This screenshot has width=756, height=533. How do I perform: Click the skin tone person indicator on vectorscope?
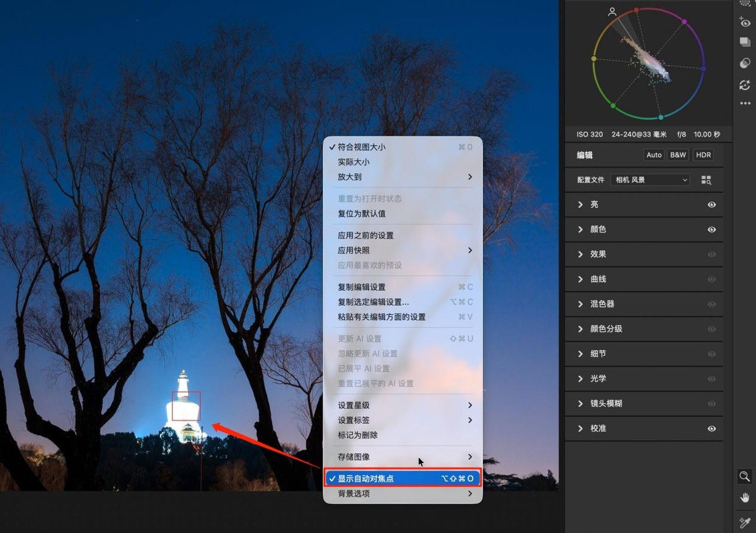(x=612, y=11)
